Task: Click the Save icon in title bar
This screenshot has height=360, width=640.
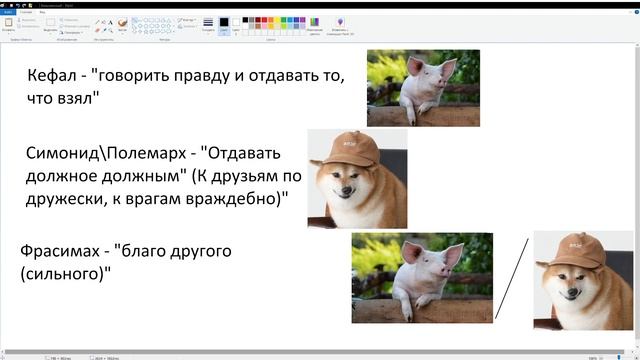Action: tap(11, 5)
